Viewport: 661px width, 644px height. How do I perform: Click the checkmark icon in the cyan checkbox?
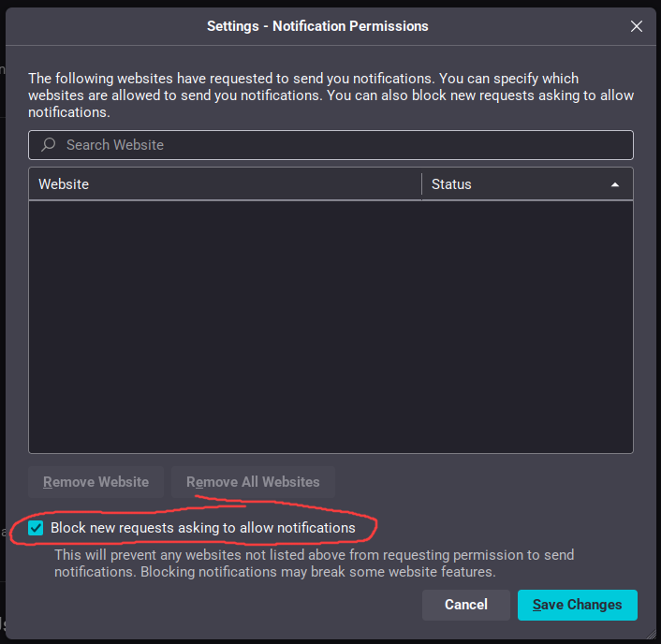(36, 528)
